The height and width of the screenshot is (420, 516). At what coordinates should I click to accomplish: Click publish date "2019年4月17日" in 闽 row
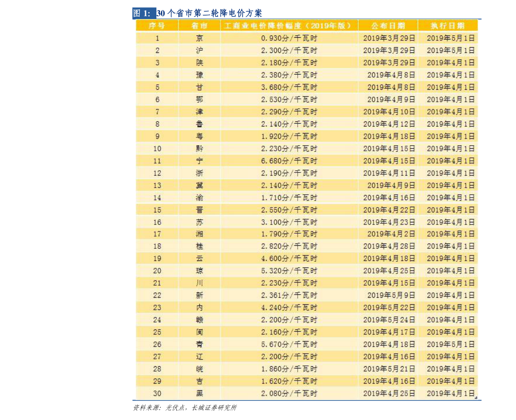389,332
